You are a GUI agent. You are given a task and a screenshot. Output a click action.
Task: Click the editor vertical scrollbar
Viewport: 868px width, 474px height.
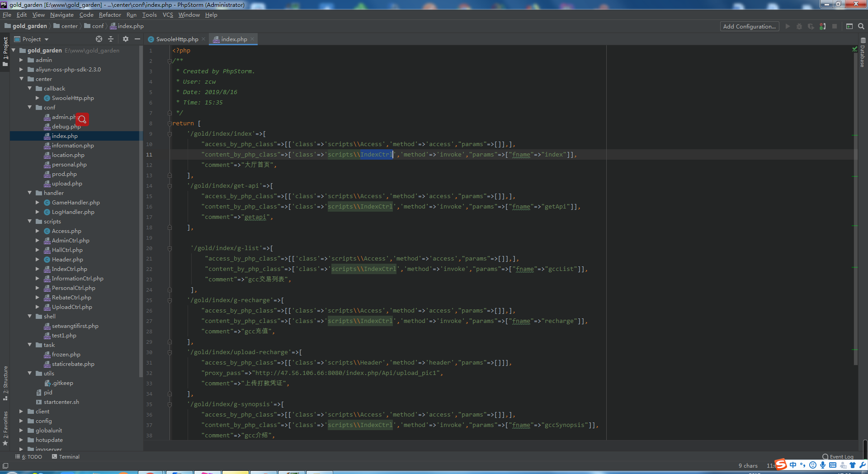pyautogui.click(x=856, y=208)
